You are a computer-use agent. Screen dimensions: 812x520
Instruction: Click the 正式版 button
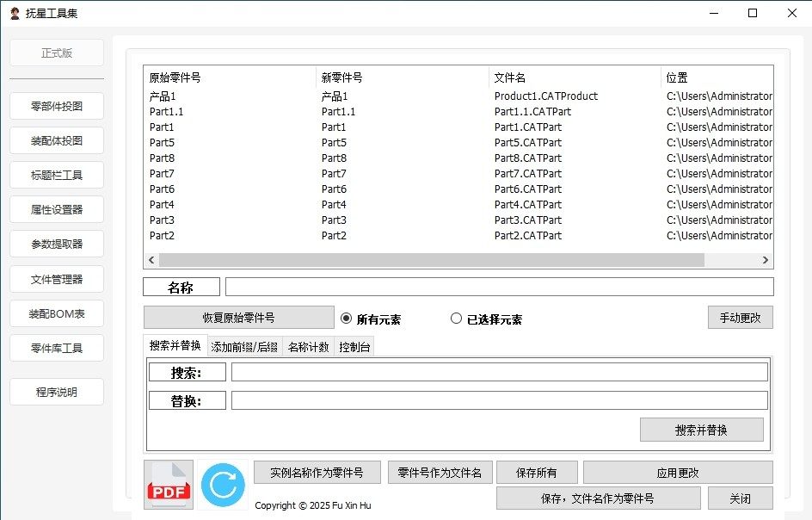(57, 53)
